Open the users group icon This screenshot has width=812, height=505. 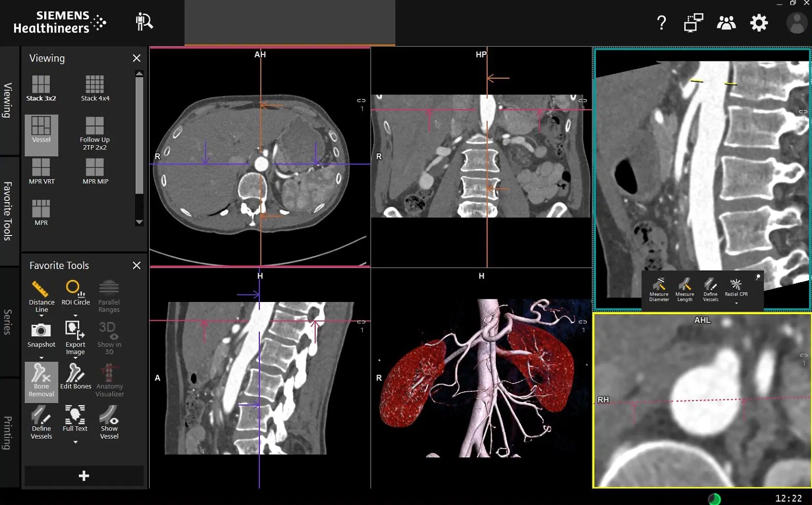(x=726, y=23)
